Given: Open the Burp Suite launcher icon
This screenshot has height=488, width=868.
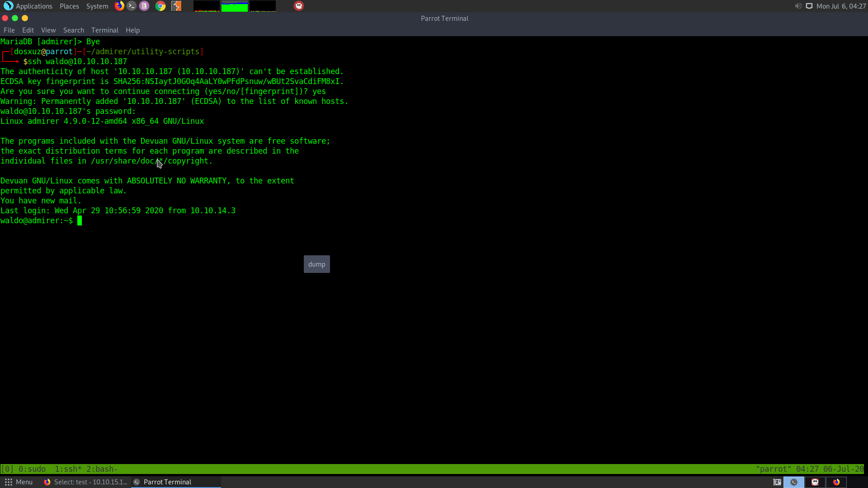Looking at the screenshot, I should click(176, 6).
